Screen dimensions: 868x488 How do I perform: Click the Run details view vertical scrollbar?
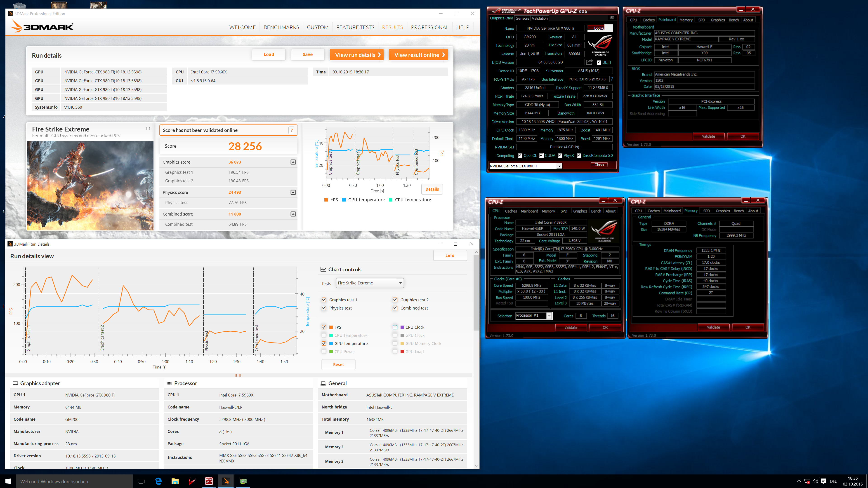pyautogui.click(x=476, y=293)
